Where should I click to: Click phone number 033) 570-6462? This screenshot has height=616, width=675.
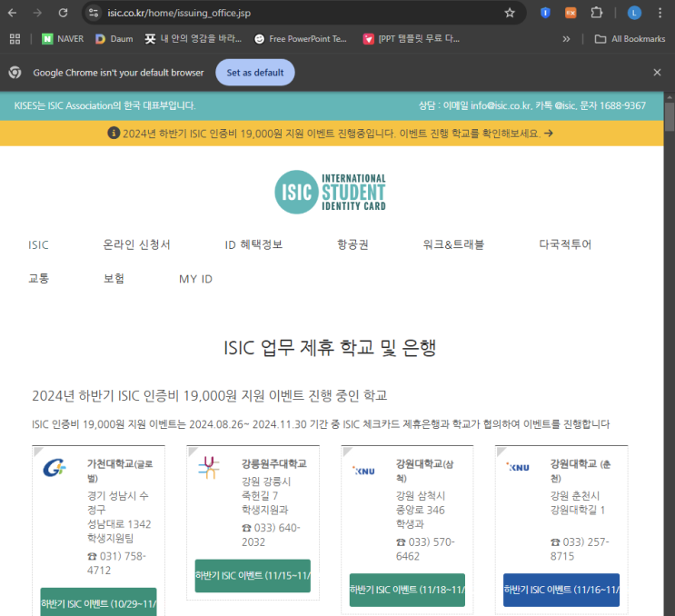425,549
